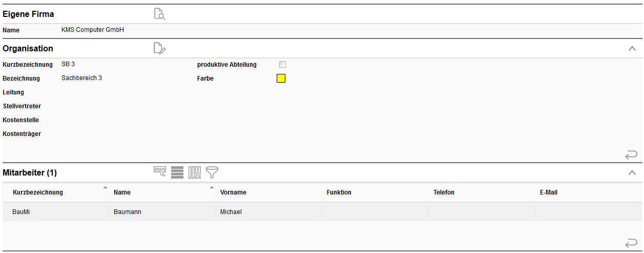The image size is (644, 253).
Task: Click the Telefon column header
Action: click(x=444, y=192)
